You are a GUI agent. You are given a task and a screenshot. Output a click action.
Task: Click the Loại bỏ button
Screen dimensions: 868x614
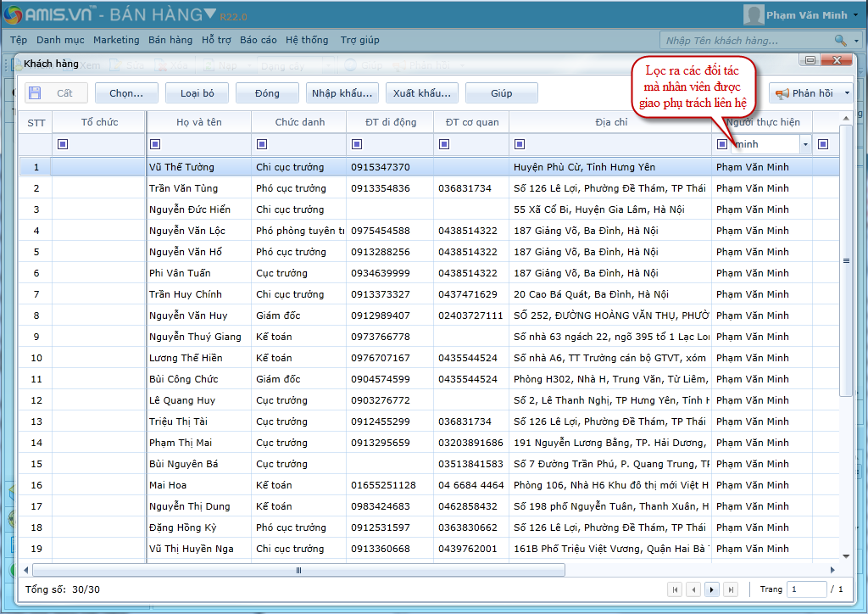tap(197, 93)
